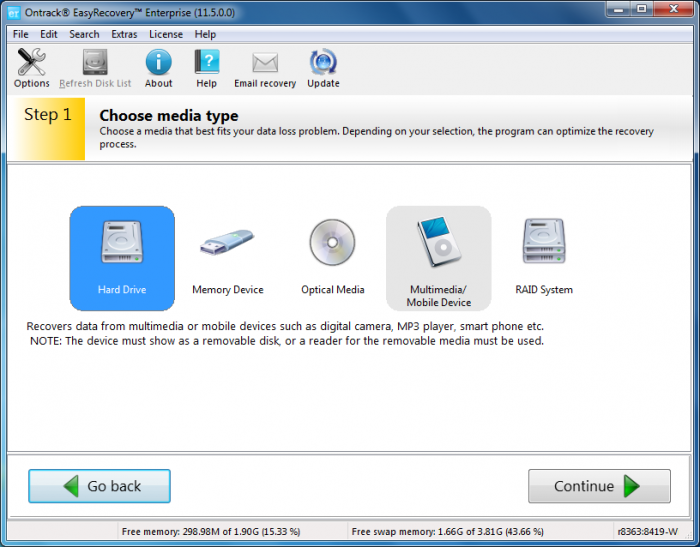Open the Extras menu
Image resolution: width=700 pixels, height=547 pixels.
click(124, 34)
